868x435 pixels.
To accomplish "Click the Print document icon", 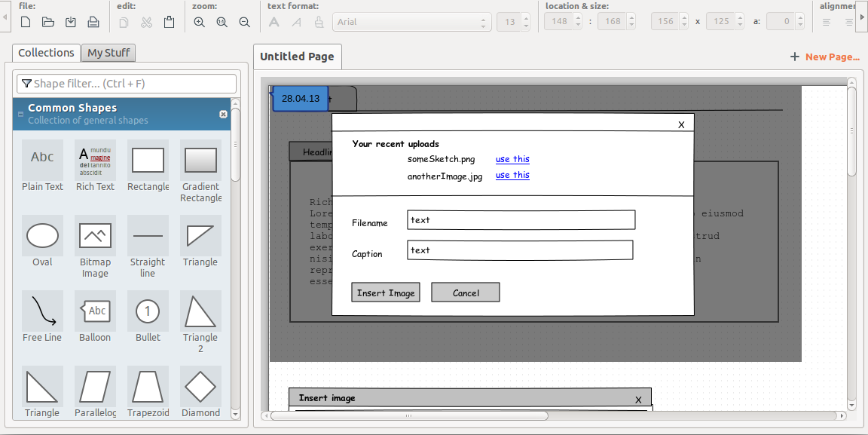I will [93, 22].
